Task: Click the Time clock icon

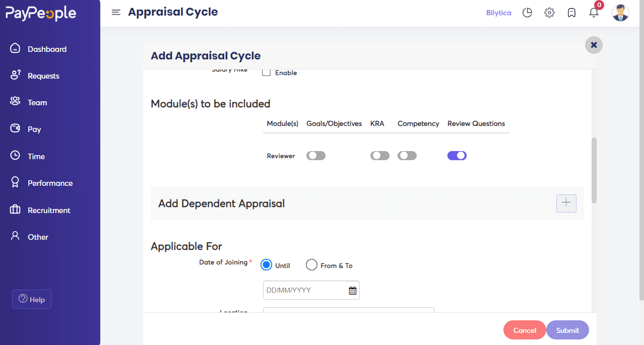Action: click(15, 156)
